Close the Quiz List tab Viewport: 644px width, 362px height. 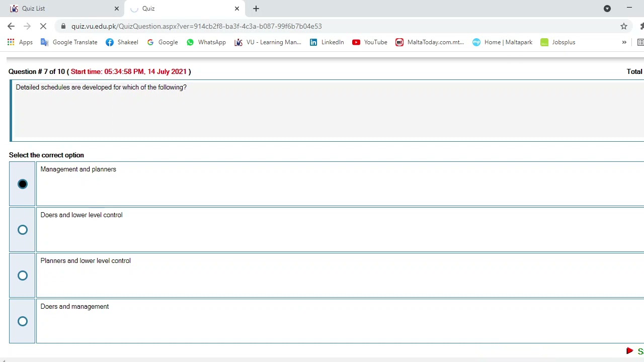[117, 9]
